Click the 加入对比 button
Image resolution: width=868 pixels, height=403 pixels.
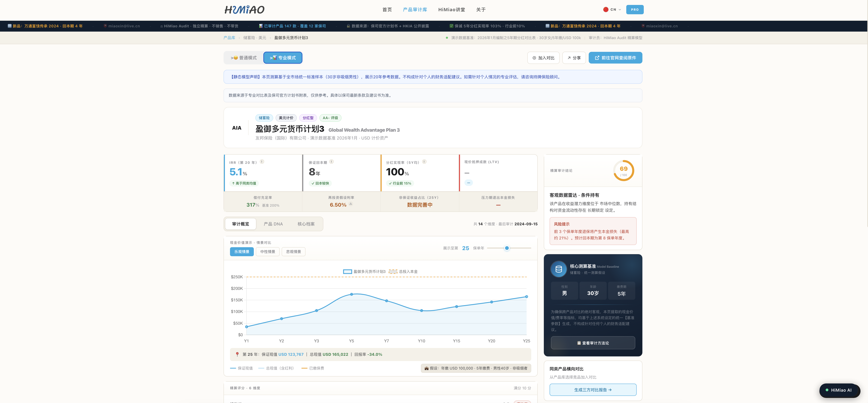click(543, 58)
